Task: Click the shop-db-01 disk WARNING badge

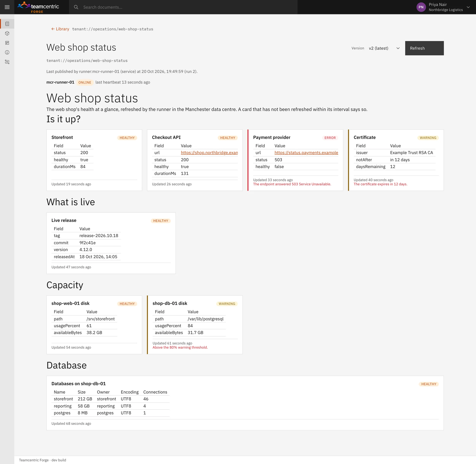Action: click(227, 304)
